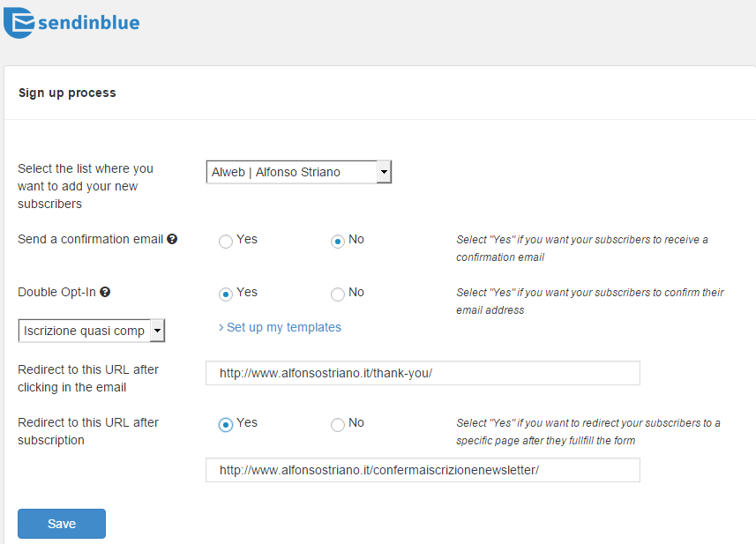Select No for Send a confirmation email
Viewport: 756px width, 544px height.
point(338,241)
